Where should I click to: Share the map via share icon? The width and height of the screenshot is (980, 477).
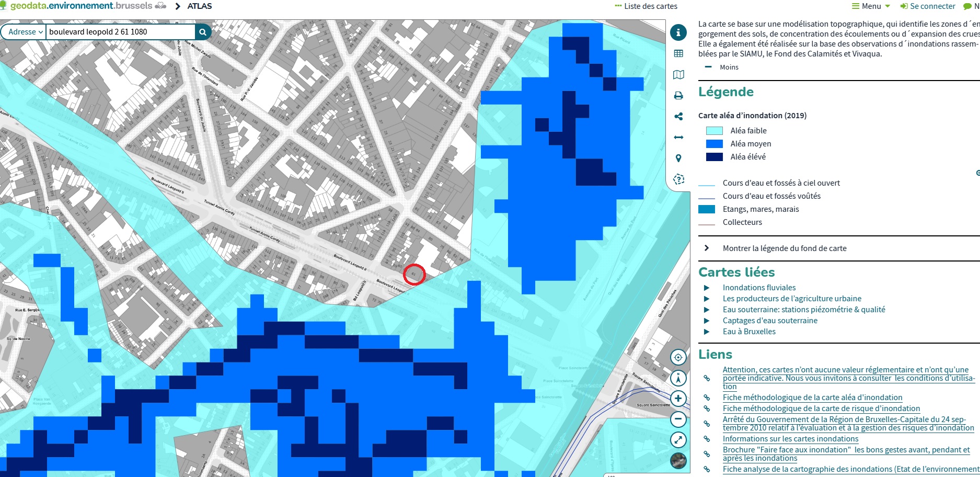click(678, 117)
